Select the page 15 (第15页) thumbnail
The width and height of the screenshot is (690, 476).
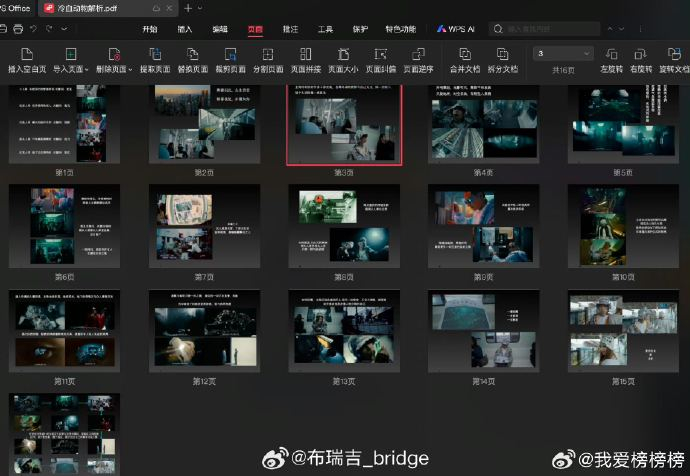(623, 331)
